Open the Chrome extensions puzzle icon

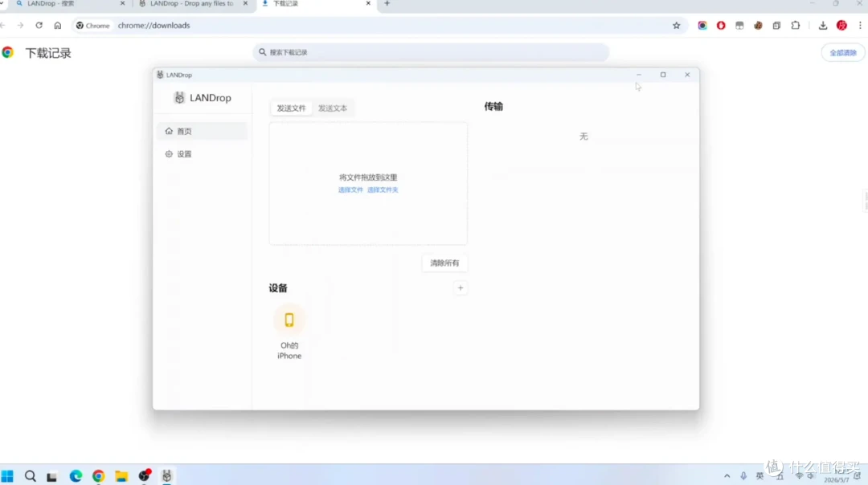(x=796, y=26)
